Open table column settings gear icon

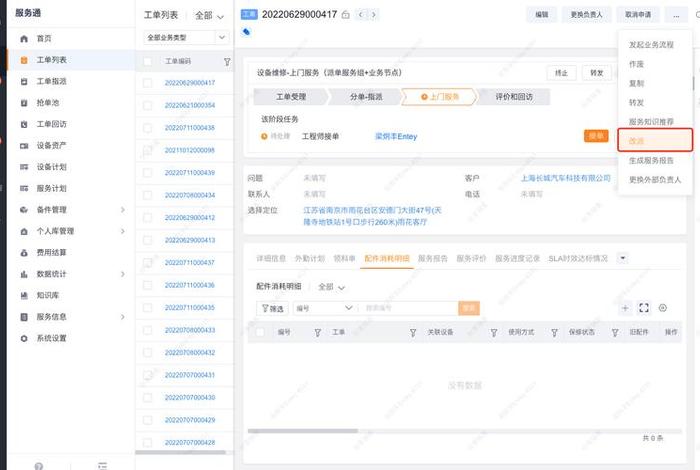coord(663,308)
